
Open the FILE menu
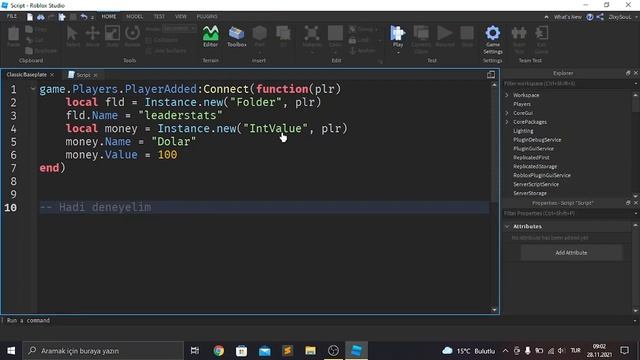coord(12,16)
